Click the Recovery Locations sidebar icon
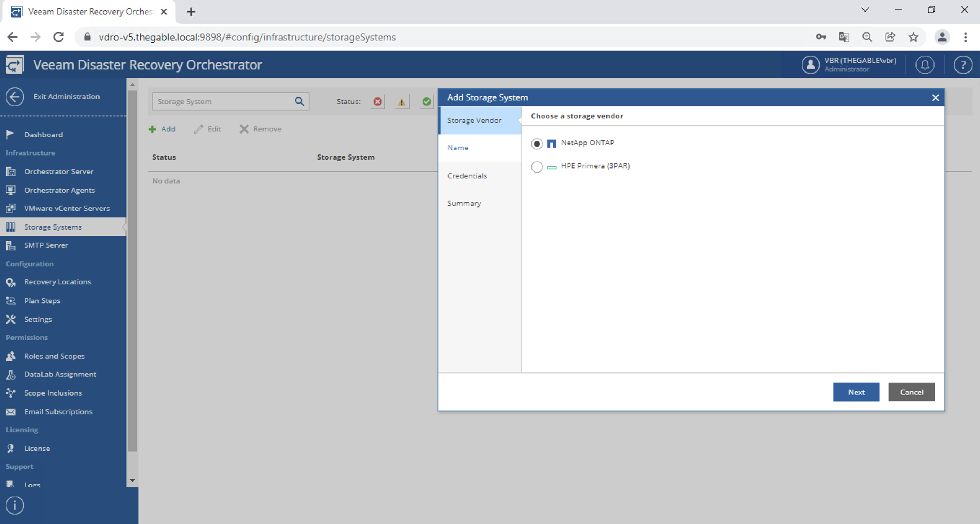980x524 pixels. [11, 282]
